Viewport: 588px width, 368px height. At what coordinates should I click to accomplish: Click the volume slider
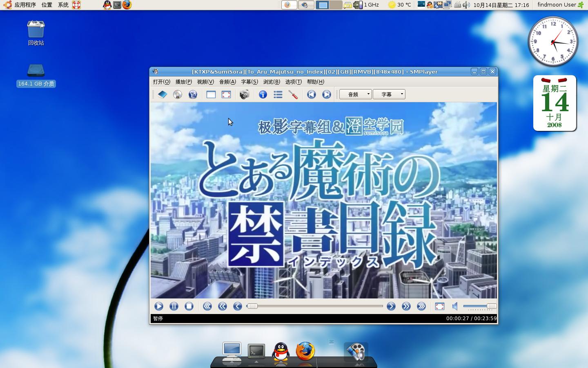(479, 306)
